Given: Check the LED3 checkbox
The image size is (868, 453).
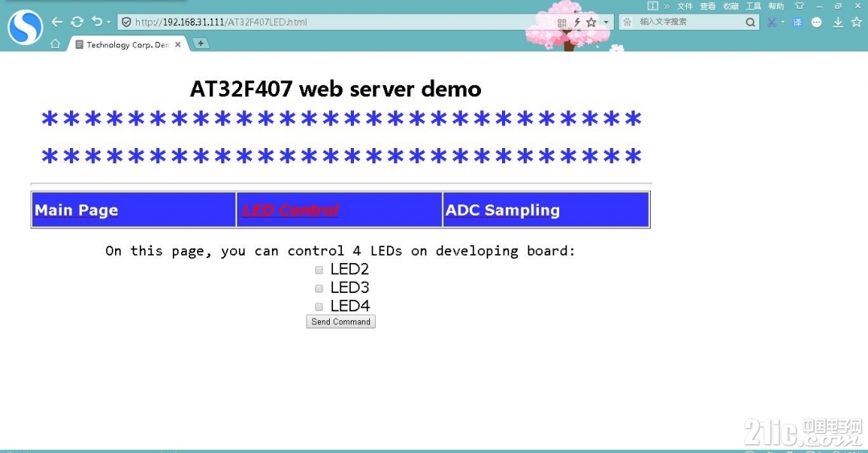Looking at the screenshot, I should 319,288.
